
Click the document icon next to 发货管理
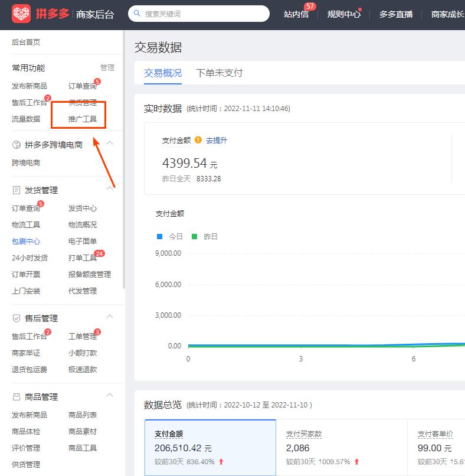coord(17,190)
